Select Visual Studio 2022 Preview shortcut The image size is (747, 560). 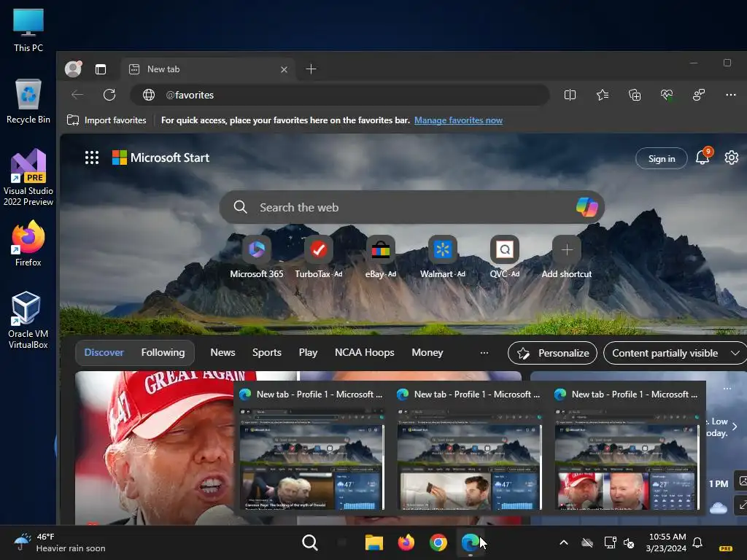pos(28,178)
